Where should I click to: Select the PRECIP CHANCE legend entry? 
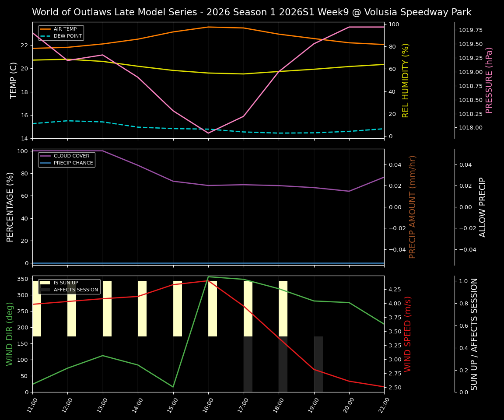73,162
